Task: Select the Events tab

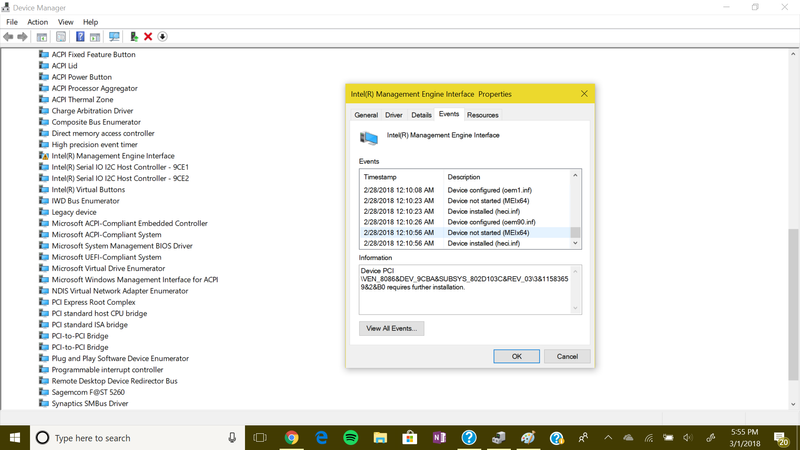Action: pyautogui.click(x=449, y=114)
